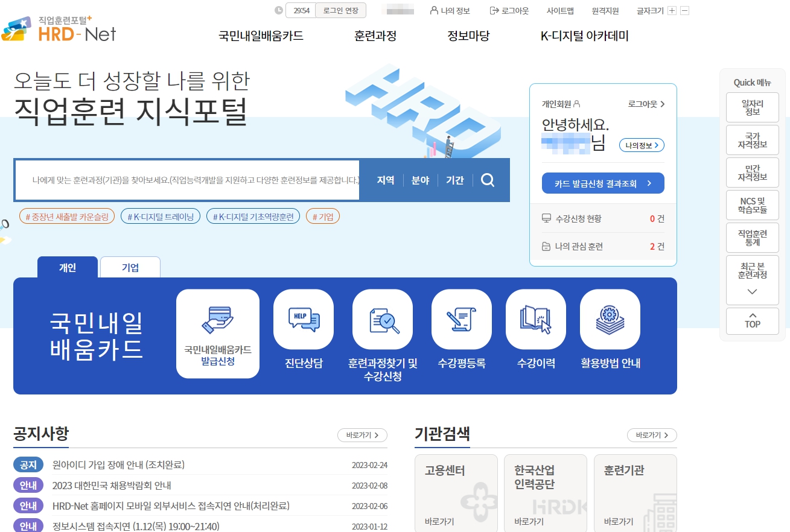
Task: Open notice 정보시스템 접속지연 (1.12(목))
Action: click(136, 526)
